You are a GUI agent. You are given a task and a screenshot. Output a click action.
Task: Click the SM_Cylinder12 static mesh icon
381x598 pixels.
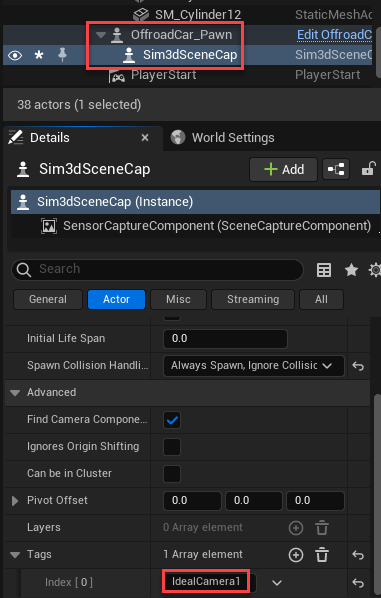[x=141, y=15]
